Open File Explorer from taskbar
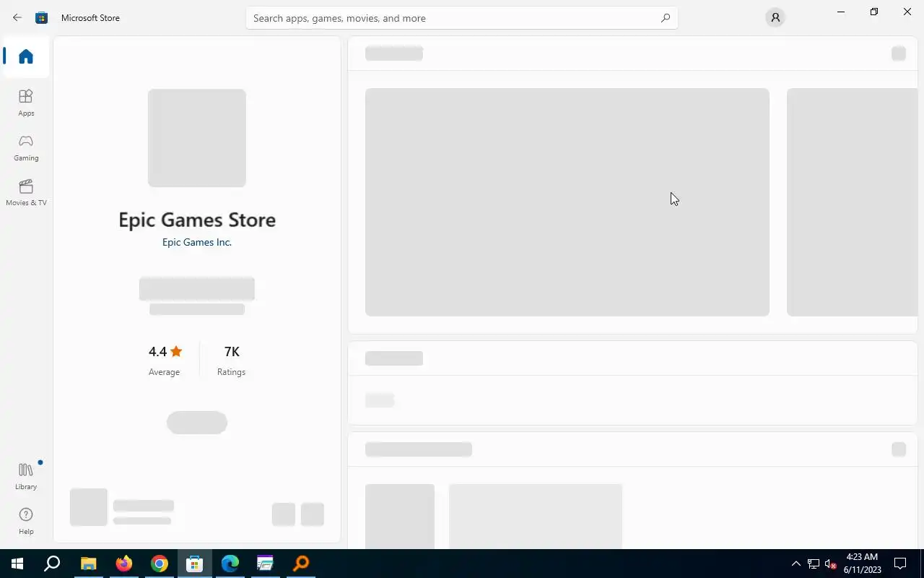Screen dimensions: 924x578 (88, 564)
